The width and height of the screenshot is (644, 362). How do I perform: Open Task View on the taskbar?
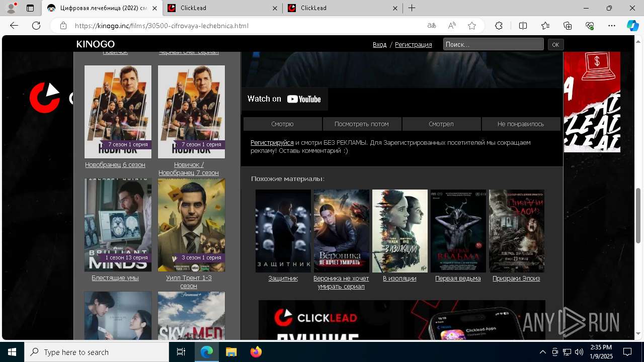pos(181,352)
